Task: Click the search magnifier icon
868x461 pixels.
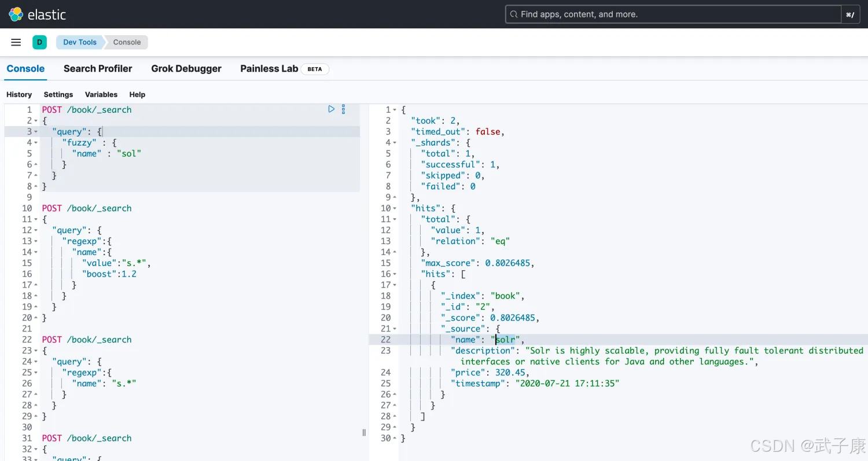Action: [513, 14]
